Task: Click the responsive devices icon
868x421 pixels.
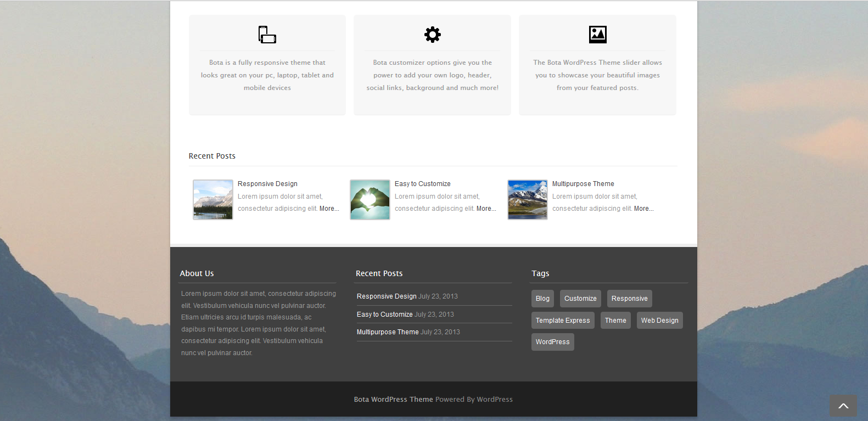Action: click(x=267, y=35)
